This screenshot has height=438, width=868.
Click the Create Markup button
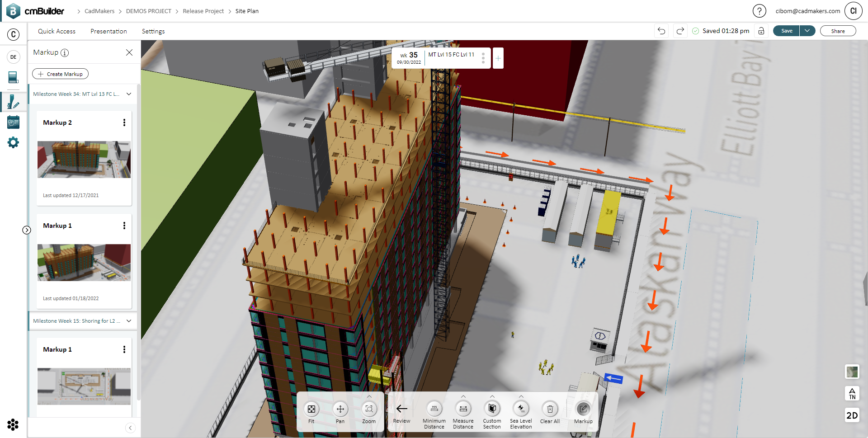[x=61, y=74]
